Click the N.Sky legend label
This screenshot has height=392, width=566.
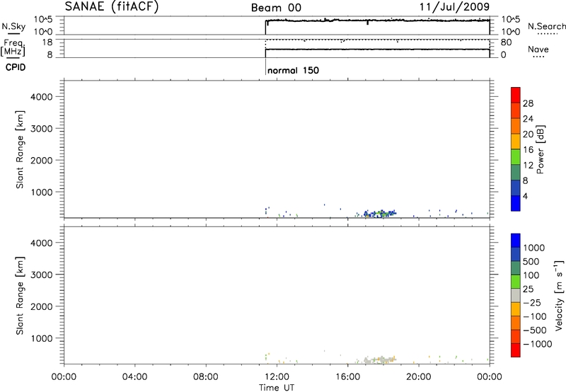13,26
